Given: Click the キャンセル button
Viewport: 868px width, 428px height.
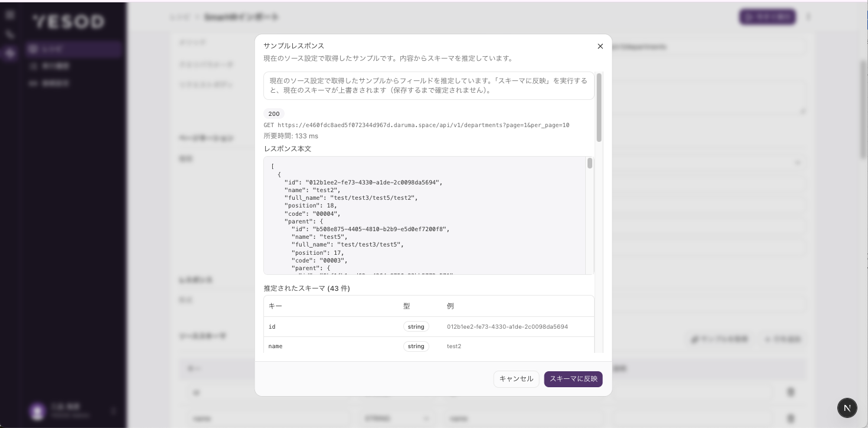Looking at the screenshot, I should pyautogui.click(x=516, y=379).
